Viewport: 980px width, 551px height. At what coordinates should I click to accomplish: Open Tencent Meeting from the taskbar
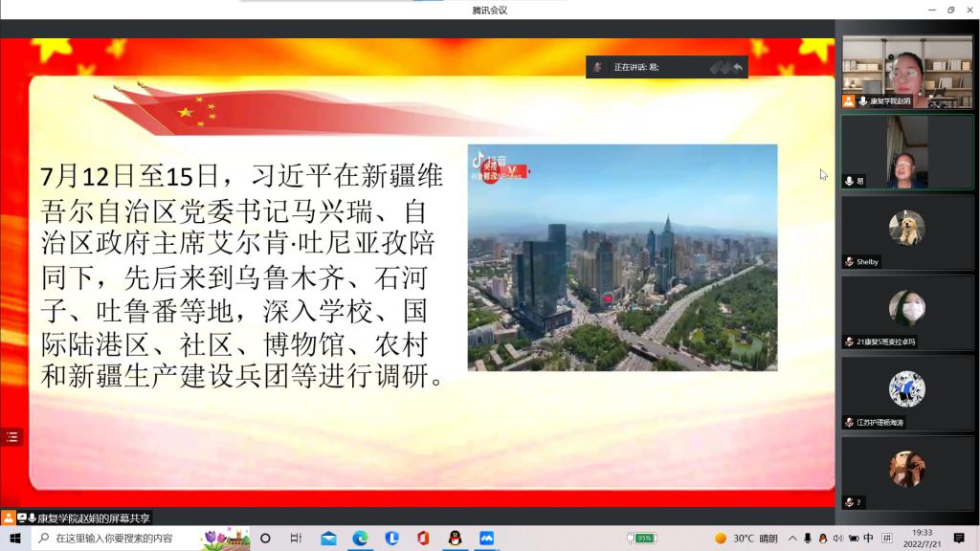point(486,539)
